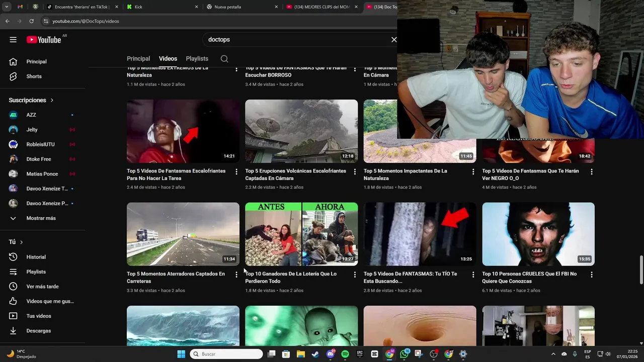Reload the page with refresh icon
The width and height of the screenshot is (644, 362).
[x=31, y=21]
